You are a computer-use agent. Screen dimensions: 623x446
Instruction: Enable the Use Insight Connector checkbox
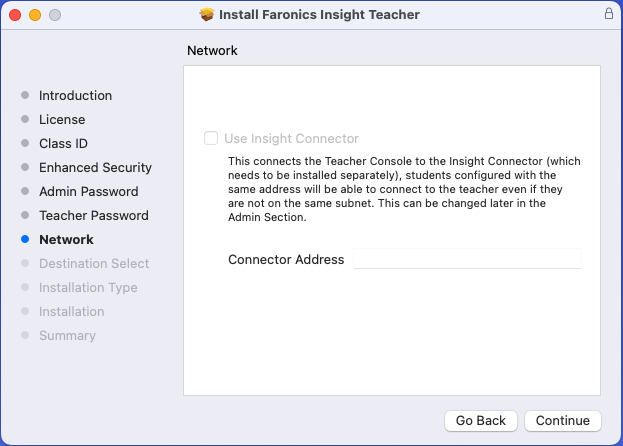pos(211,139)
